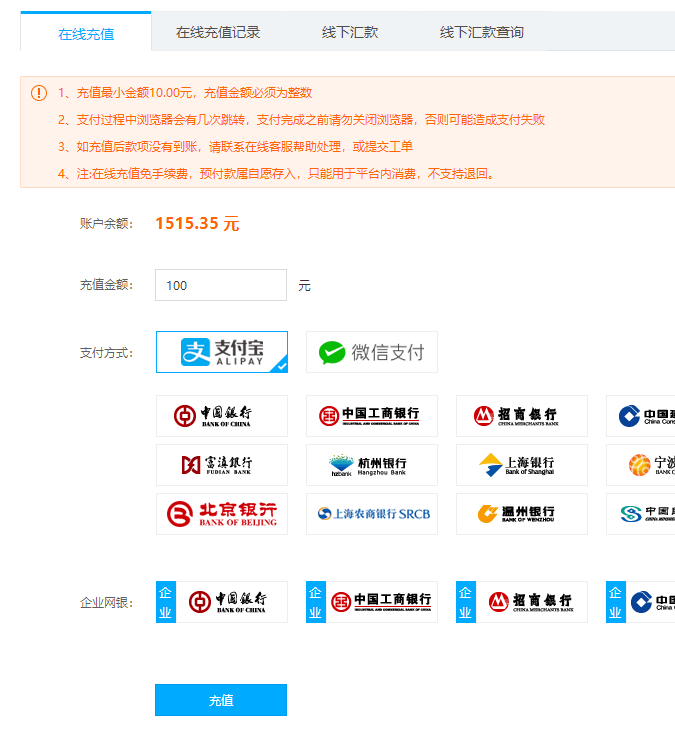675x748 pixels.
Task: Select 富滇银行 Fudian Bank
Action: 222,465
